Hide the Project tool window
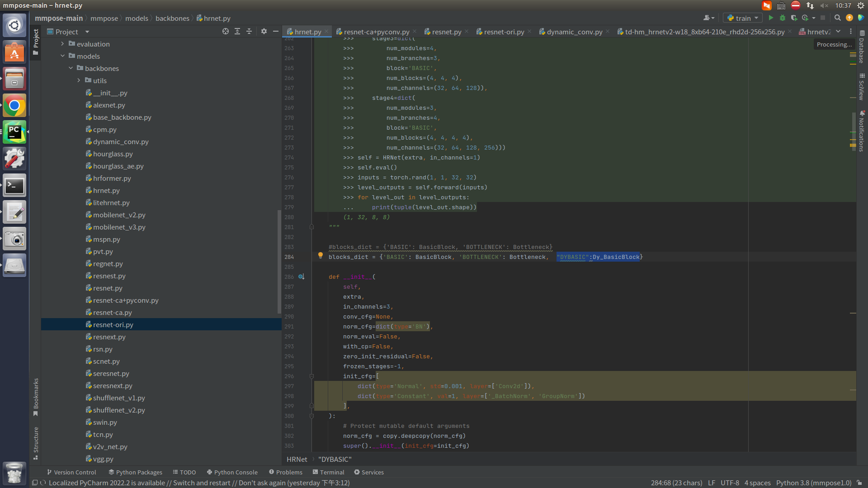Image resolution: width=868 pixels, height=488 pixels. coord(276,32)
